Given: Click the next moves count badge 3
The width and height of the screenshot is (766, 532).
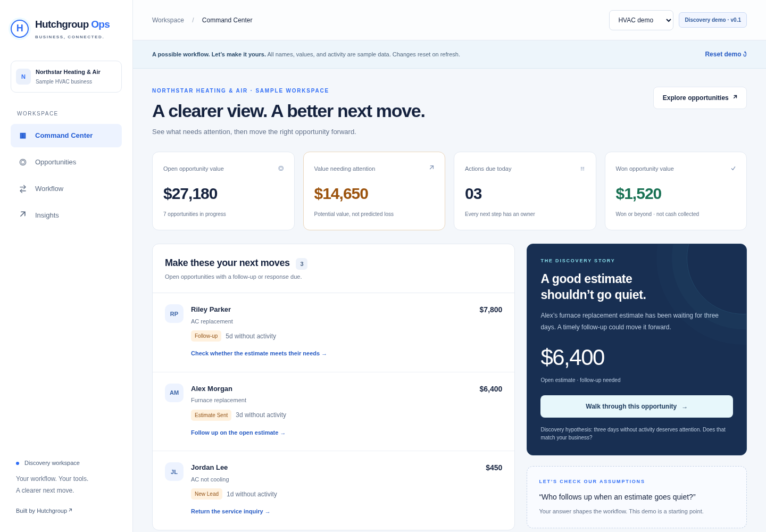Looking at the screenshot, I should (x=302, y=264).
